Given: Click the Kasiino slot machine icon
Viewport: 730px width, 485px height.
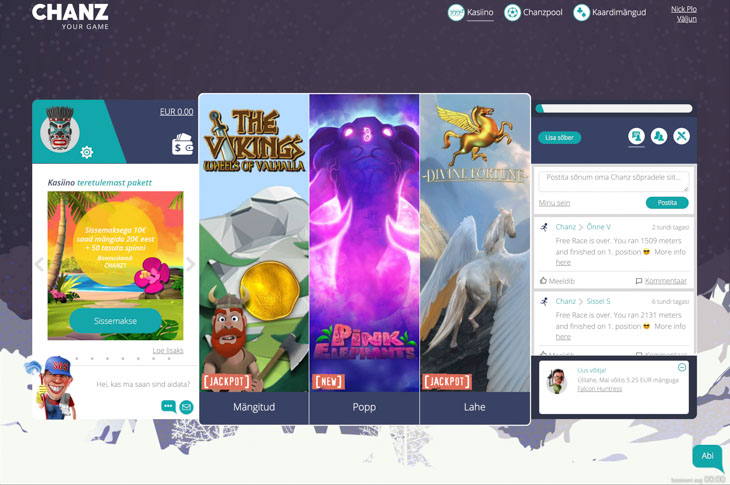Looking at the screenshot, I should coord(456,13).
